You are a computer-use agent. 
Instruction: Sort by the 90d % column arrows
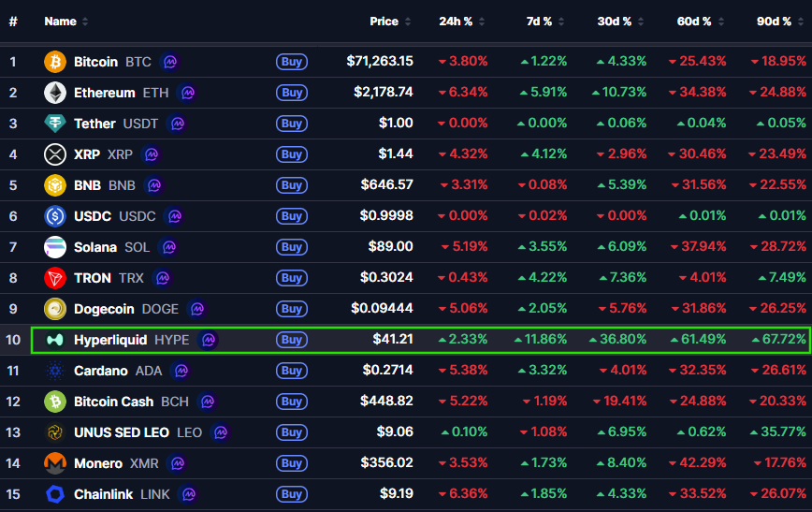coord(801,22)
